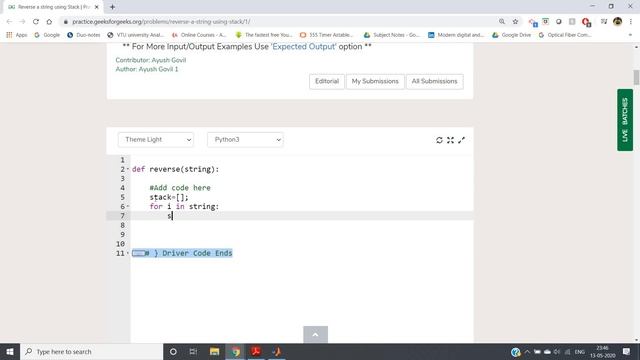Open the taskbar clock and date
The height and width of the screenshot is (360, 640).
pos(602,352)
